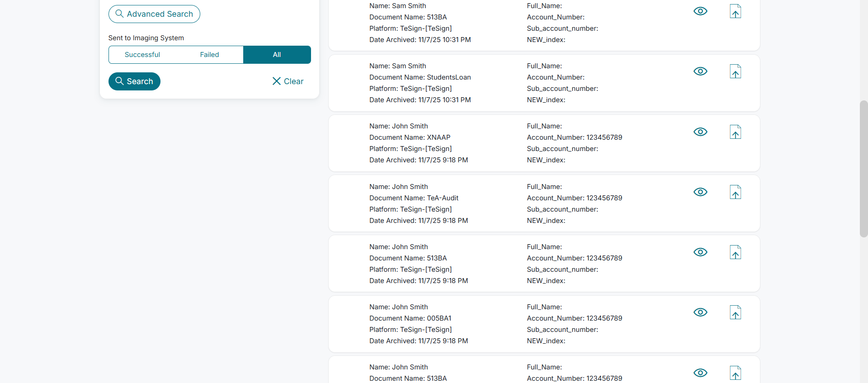The width and height of the screenshot is (868, 383).
Task: Click "Name: John Smith" on the XNAAP card
Action: coord(398,126)
